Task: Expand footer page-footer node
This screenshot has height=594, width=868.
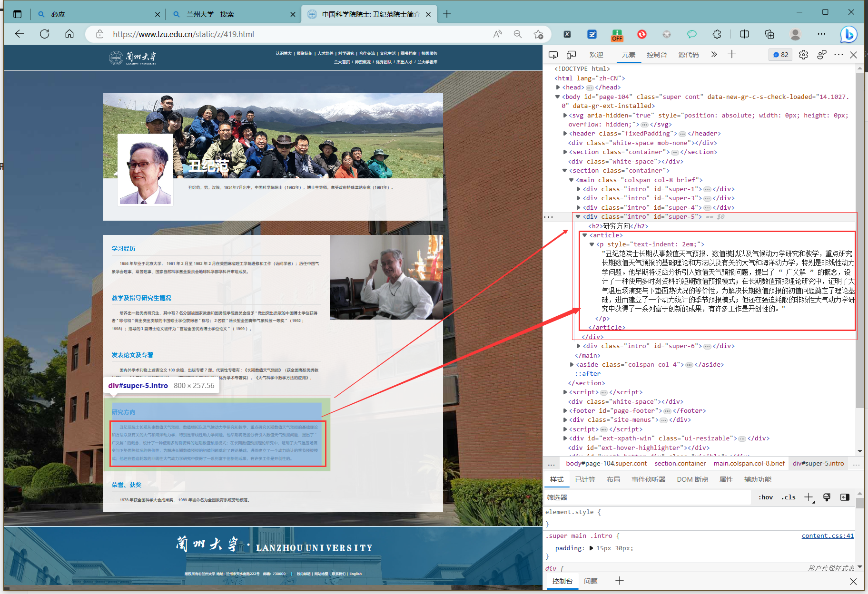Action: pos(565,410)
